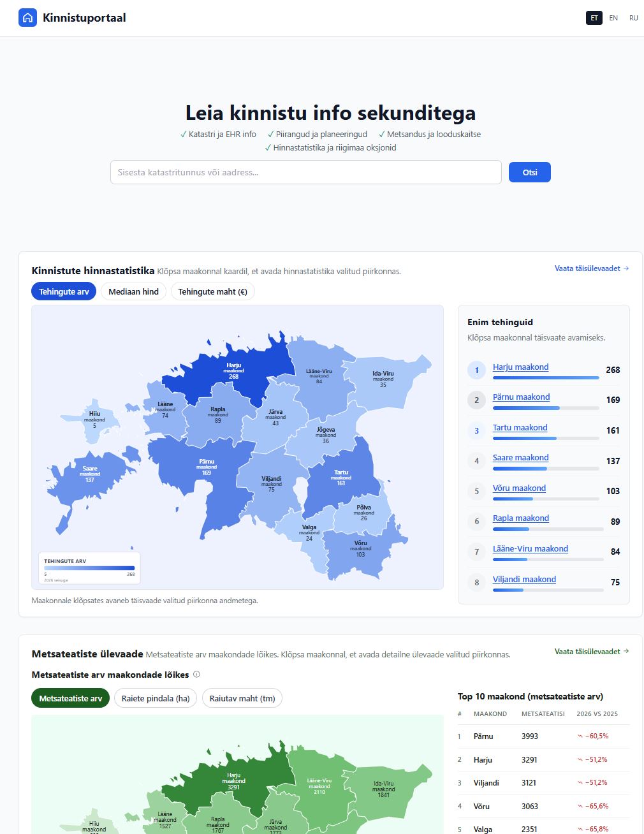Image resolution: width=644 pixels, height=834 pixels.
Task: Select the Raiete pindala (ha) tab
Action: [156, 698]
